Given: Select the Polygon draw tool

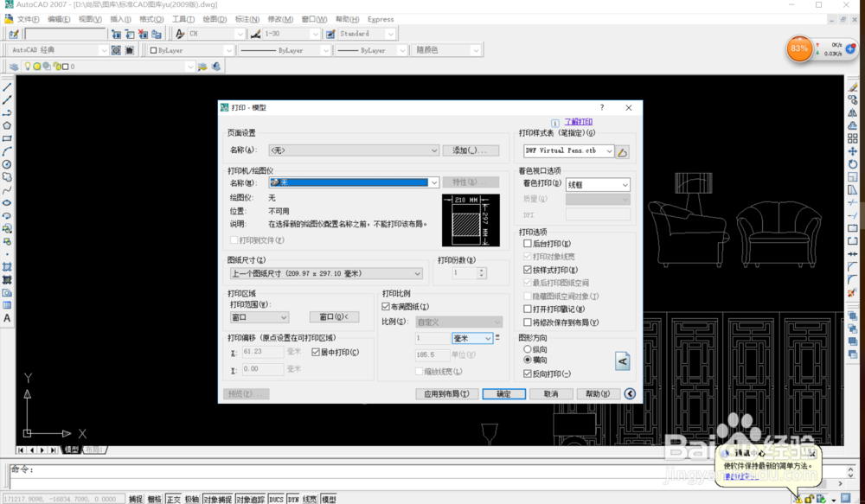Looking at the screenshot, I should pos(7,125).
